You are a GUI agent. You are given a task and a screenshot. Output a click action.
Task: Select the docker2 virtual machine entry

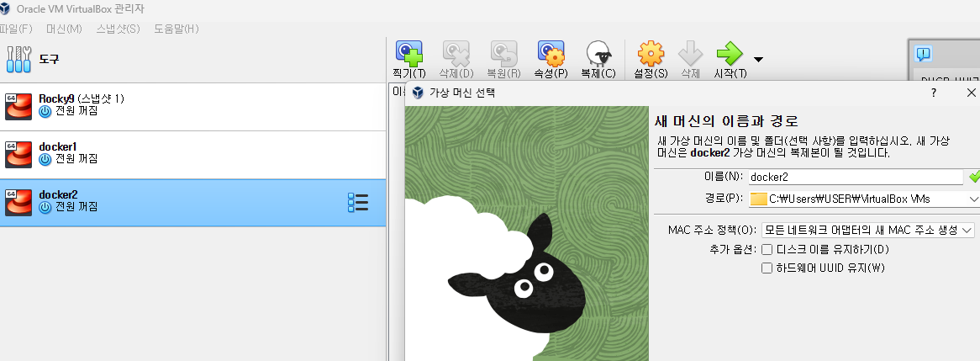pyautogui.click(x=192, y=203)
